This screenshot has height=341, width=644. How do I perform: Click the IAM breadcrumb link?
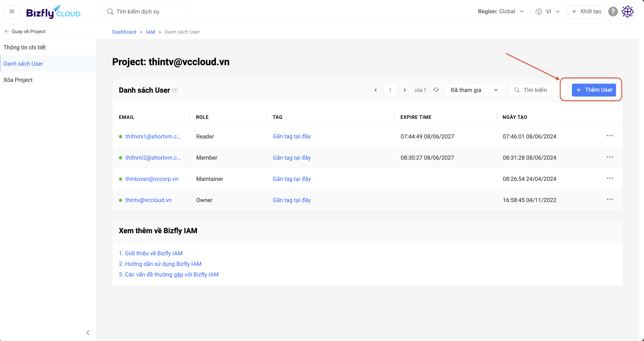coord(150,32)
